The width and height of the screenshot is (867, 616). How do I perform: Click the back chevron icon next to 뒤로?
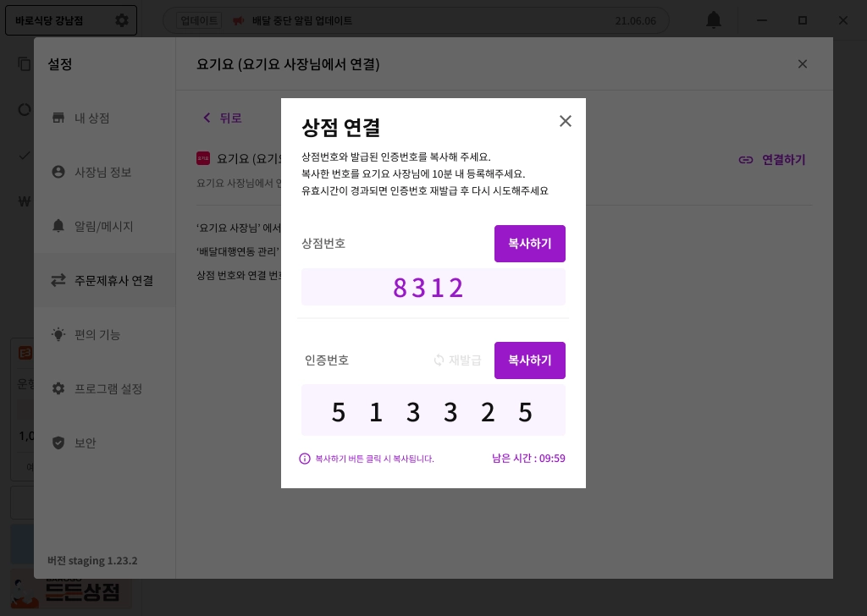point(207,117)
